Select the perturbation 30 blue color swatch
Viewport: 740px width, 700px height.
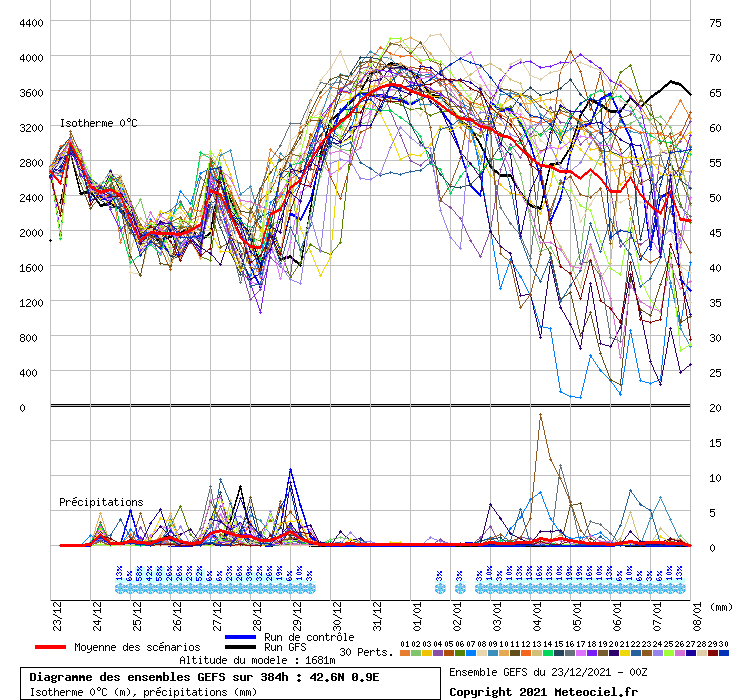(x=723, y=653)
